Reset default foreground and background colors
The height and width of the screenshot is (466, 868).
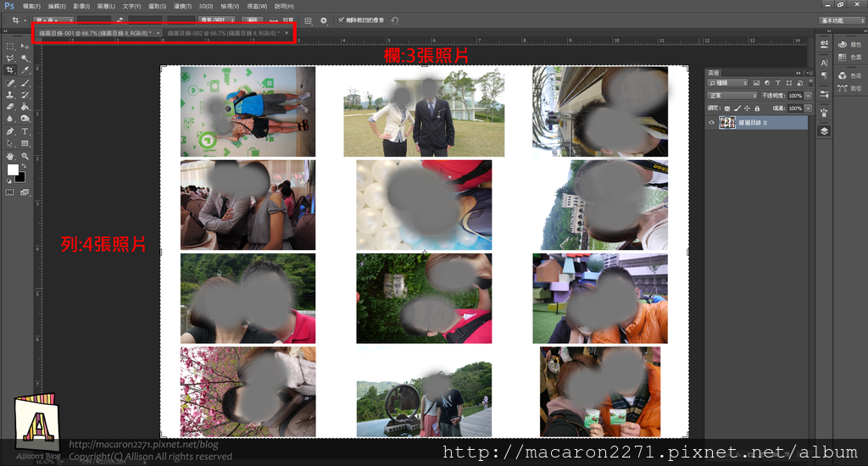(x=8, y=181)
